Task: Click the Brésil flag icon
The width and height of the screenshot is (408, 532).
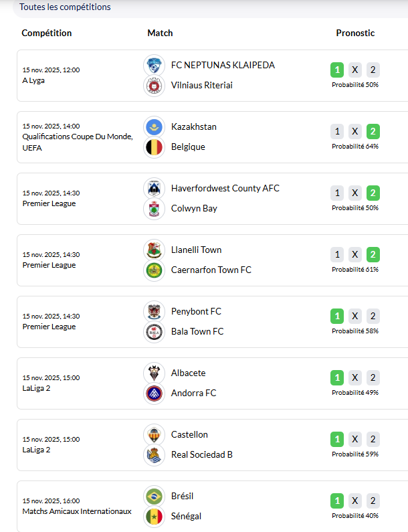Action: tap(154, 497)
